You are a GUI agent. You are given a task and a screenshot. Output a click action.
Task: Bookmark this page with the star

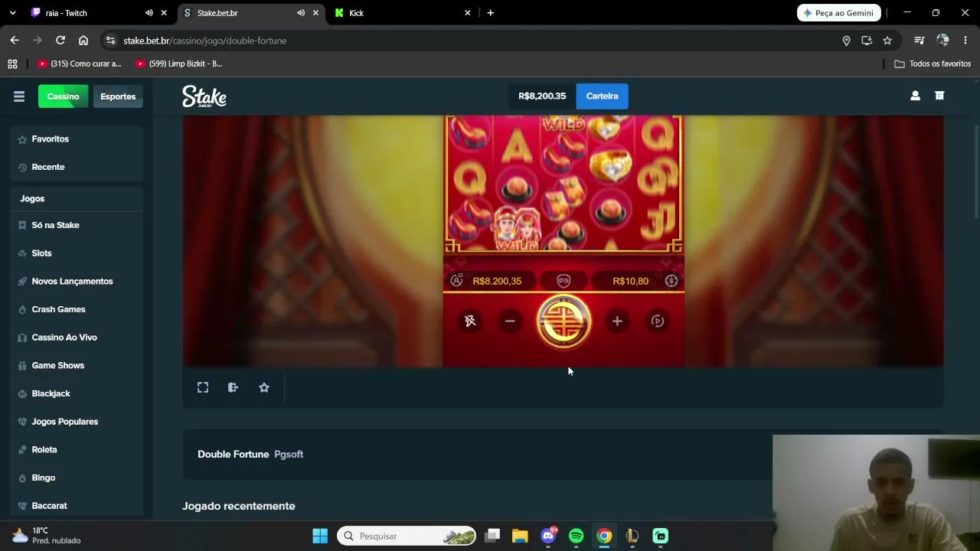pyautogui.click(x=887, y=41)
